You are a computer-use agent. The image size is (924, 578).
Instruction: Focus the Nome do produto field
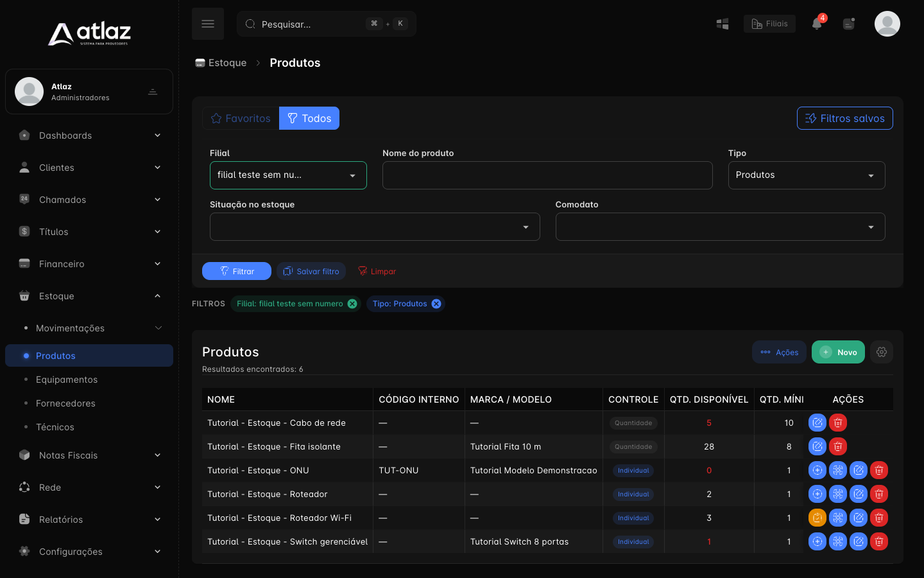click(547, 175)
